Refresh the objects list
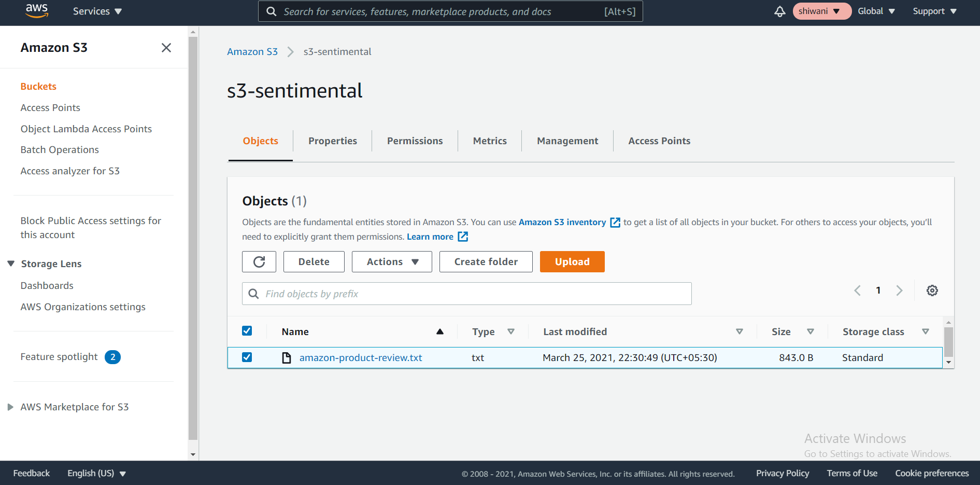This screenshot has width=980, height=485. tap(259, 262)
